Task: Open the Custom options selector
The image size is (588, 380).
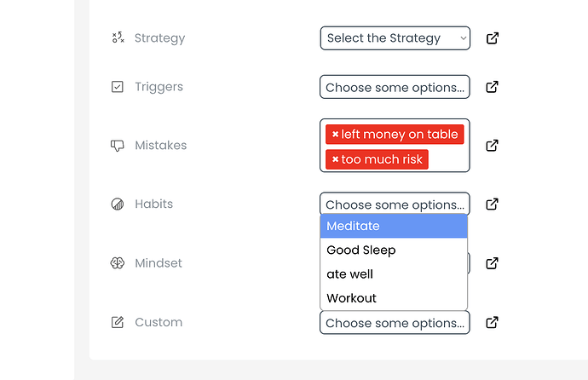Action: coord(395,323)
